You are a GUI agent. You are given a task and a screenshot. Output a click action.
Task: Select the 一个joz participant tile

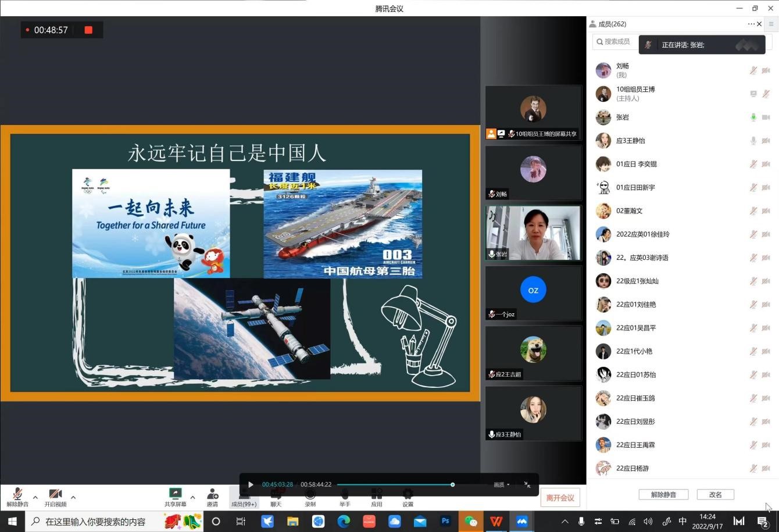(x=533, y=293)
